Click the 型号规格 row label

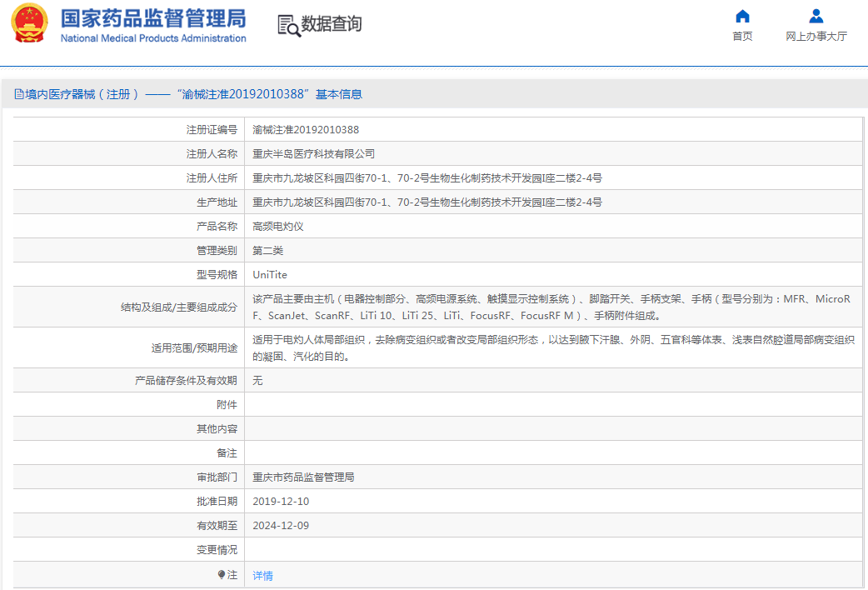tap(217, 275)
